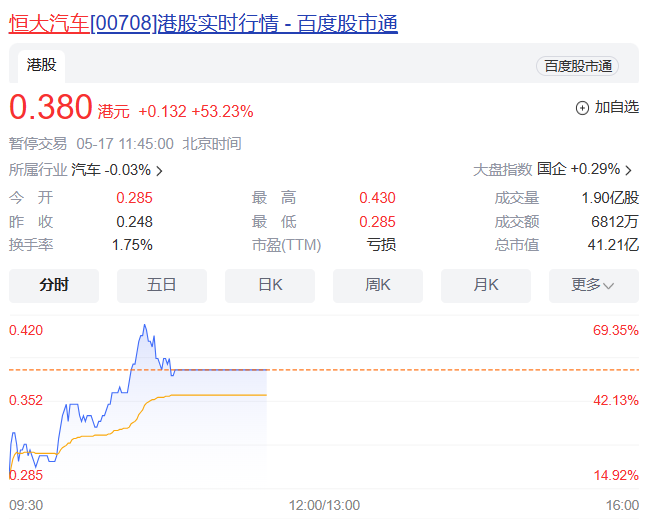Click the 市盈(TTM) value 亏损

click(381, 245)
